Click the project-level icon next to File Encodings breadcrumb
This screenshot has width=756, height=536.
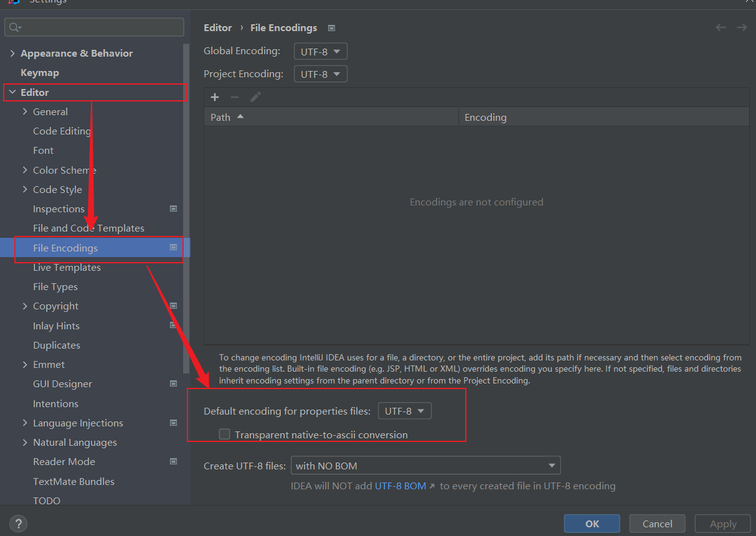coord(332,28)
